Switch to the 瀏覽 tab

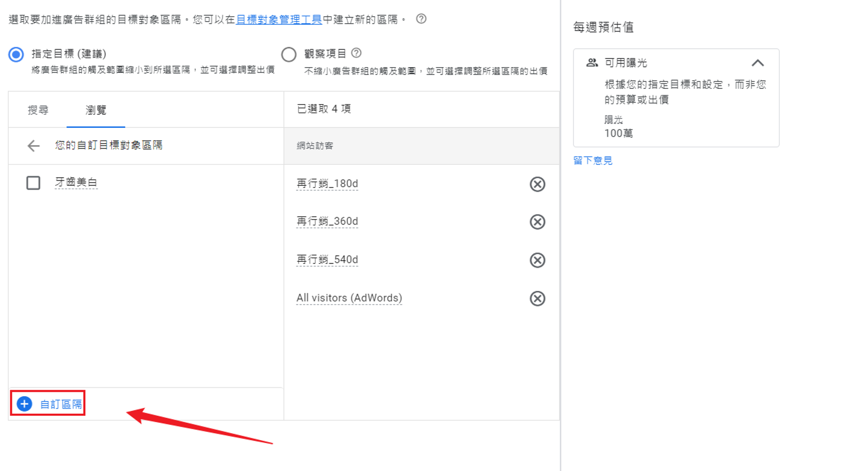tap(96, 110)
